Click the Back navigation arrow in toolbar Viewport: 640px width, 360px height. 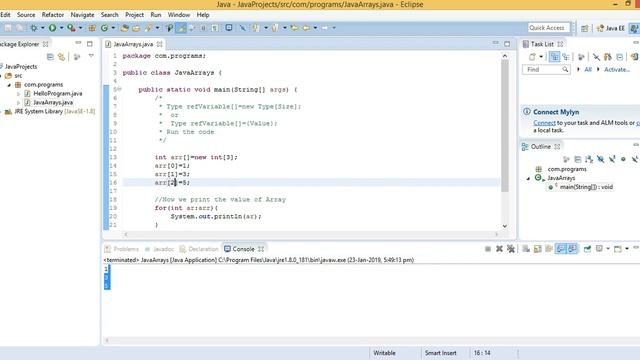(306, 28)
